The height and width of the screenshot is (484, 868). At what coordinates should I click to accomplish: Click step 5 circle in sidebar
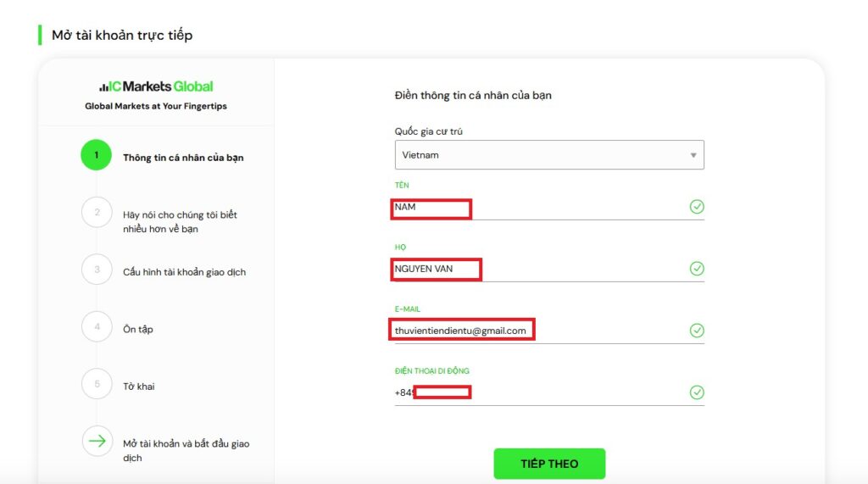[x=97, y=384]
